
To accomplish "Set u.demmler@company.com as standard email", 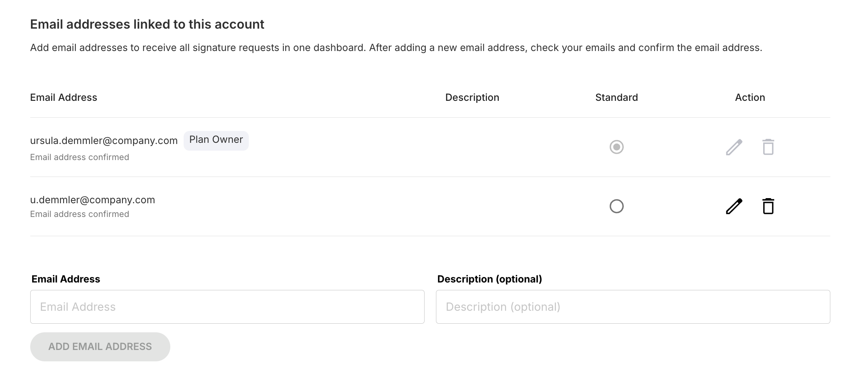I will (x=616, y=206).
